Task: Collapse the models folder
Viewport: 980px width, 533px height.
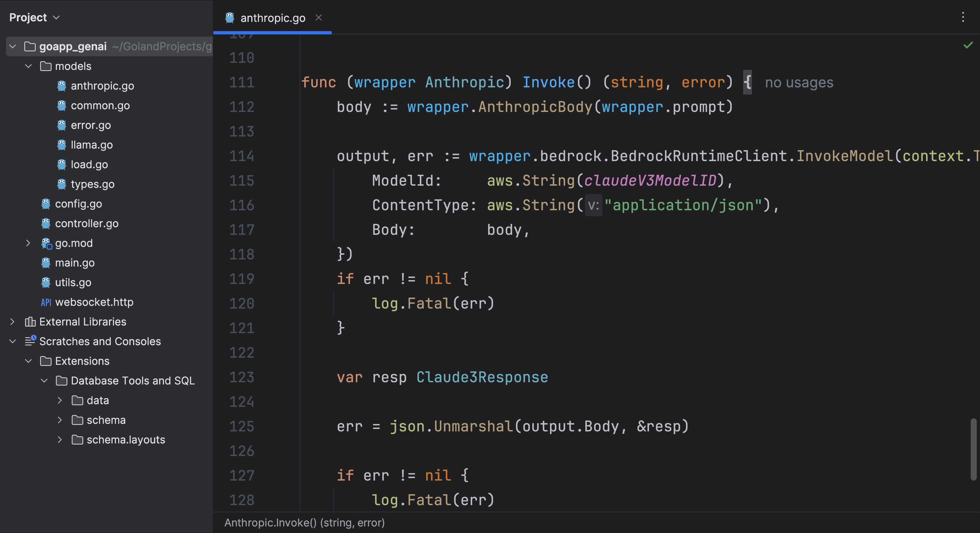Action: click(x=28, y=66)
